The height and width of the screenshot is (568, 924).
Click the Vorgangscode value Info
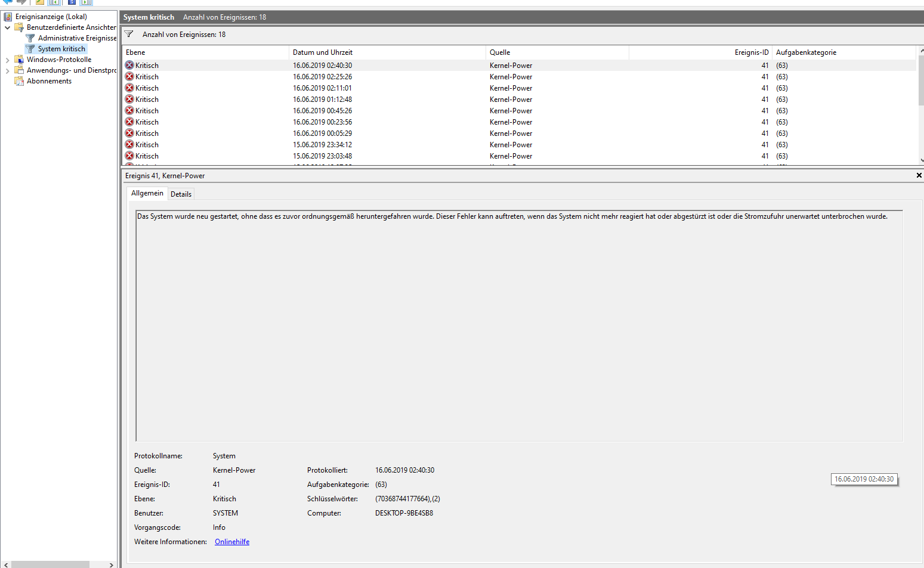[x=219, y=527]
